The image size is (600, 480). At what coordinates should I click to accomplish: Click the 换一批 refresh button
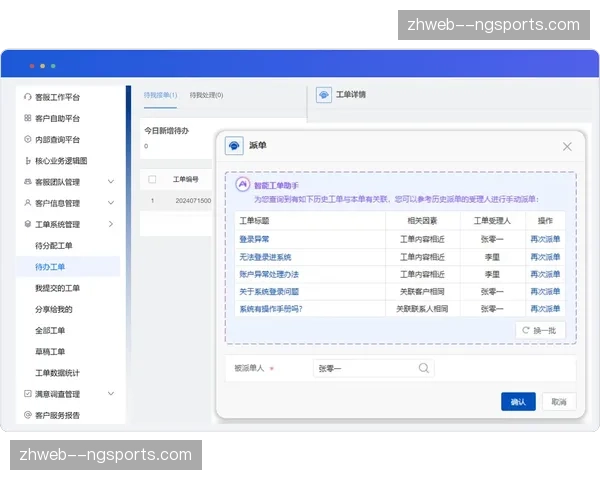click(x=541, y=330)
